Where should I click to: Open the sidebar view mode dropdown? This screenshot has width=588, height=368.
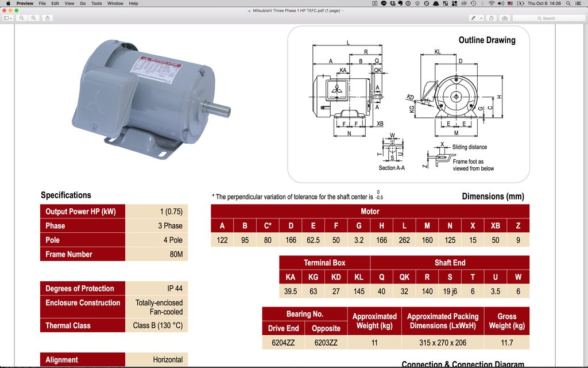(x=8, y=18)
